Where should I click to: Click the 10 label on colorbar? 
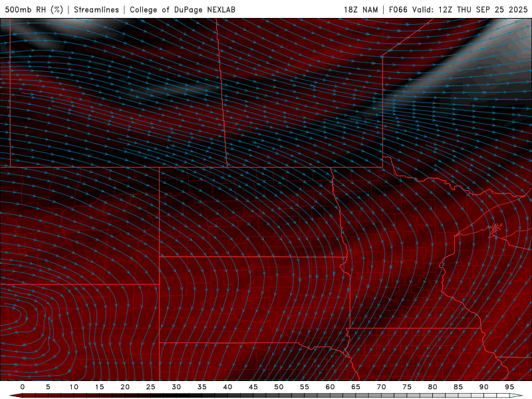pos(74,387)
